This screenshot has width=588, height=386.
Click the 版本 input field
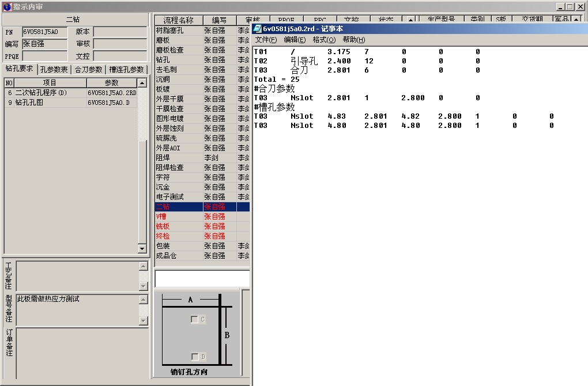pyautogui.click(x=120, y=32)
